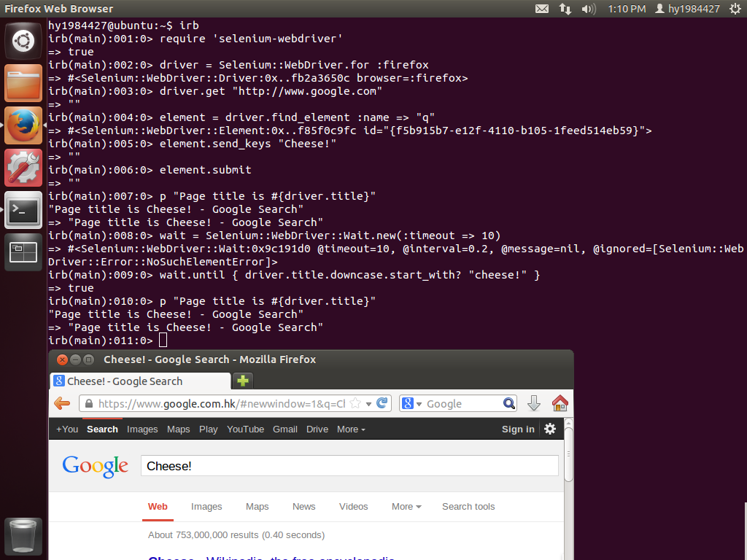Expand the More results dropdown
Screen dimensions: 747x560
[x=406, y=507]
